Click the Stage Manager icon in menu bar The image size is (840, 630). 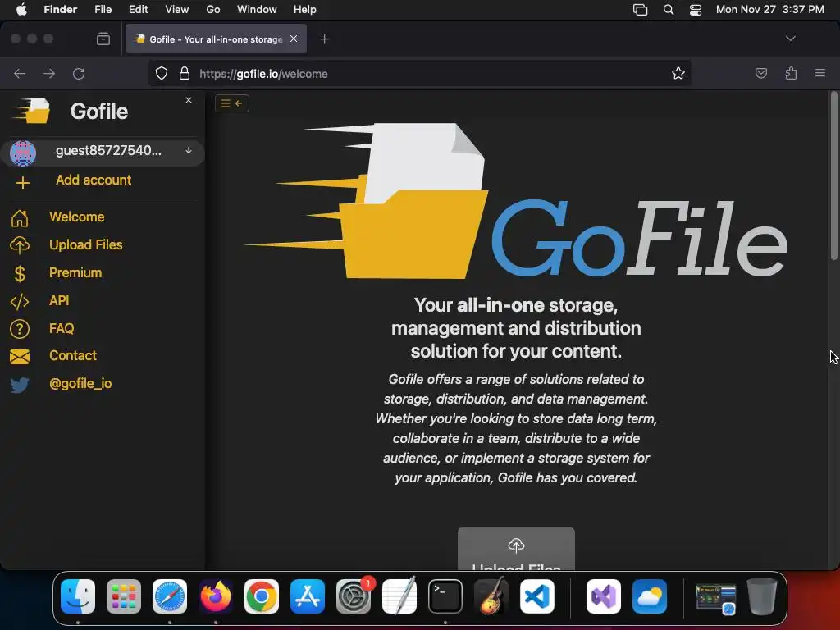point(640,10)
